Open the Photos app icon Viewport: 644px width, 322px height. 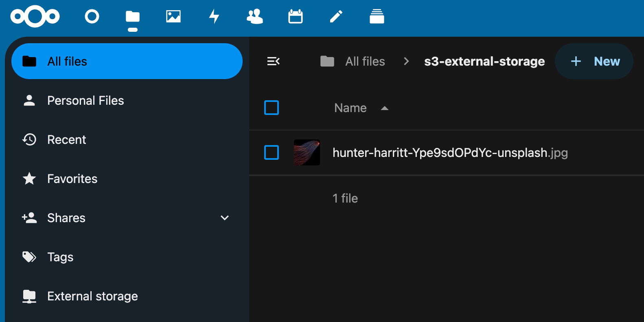point(173,16)
